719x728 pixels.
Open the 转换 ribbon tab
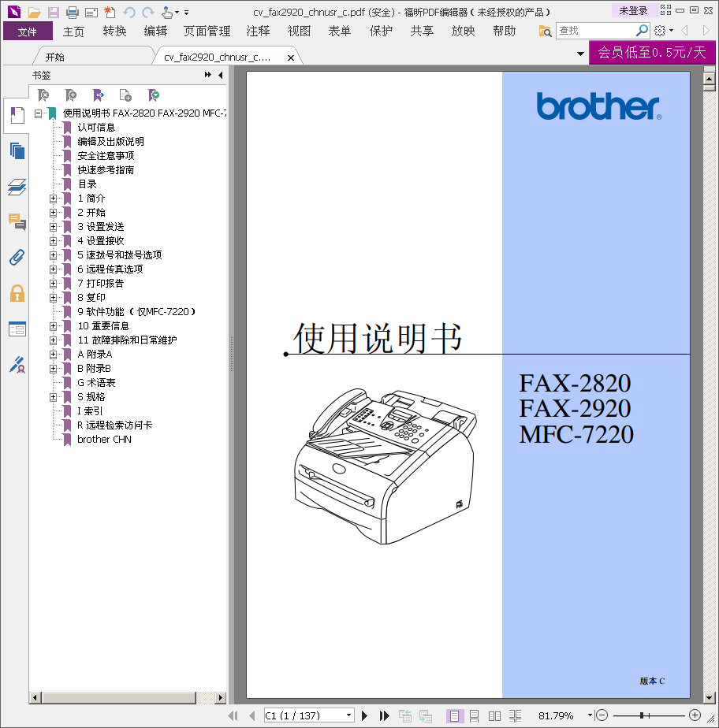[x=115, y=31]
